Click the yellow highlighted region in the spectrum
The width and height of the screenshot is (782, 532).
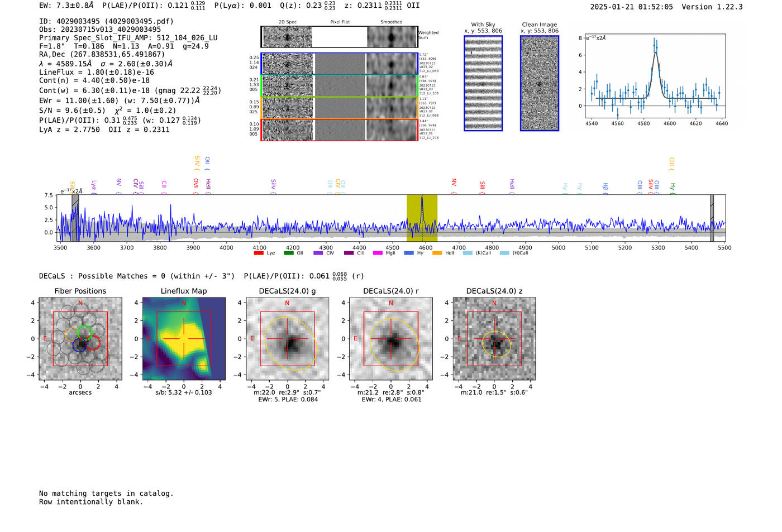point(422,218)
